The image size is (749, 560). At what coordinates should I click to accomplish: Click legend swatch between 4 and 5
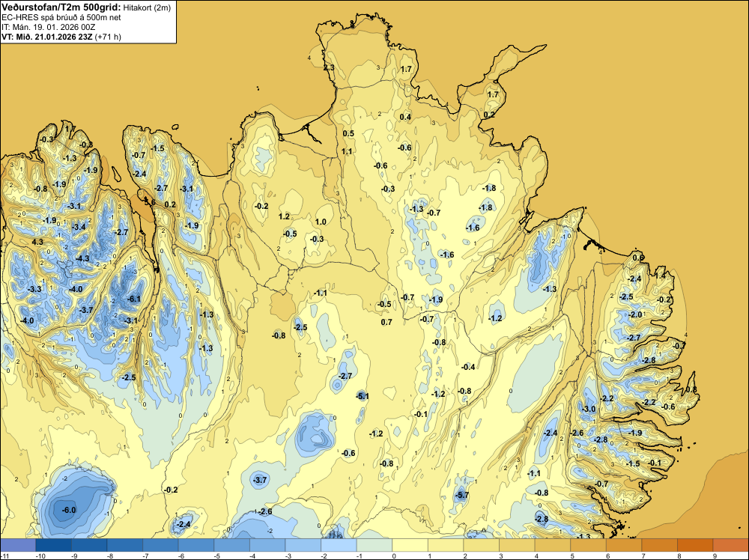[553, 545]
